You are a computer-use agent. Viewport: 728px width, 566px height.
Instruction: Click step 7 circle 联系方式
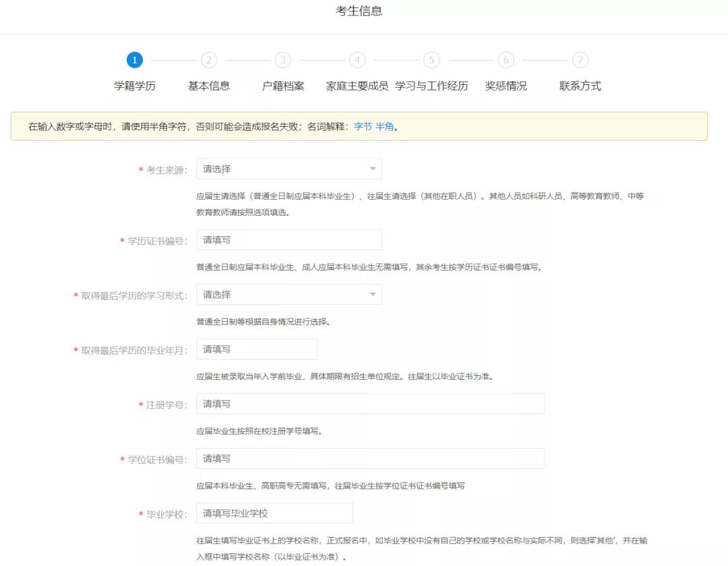click(580, 60)
